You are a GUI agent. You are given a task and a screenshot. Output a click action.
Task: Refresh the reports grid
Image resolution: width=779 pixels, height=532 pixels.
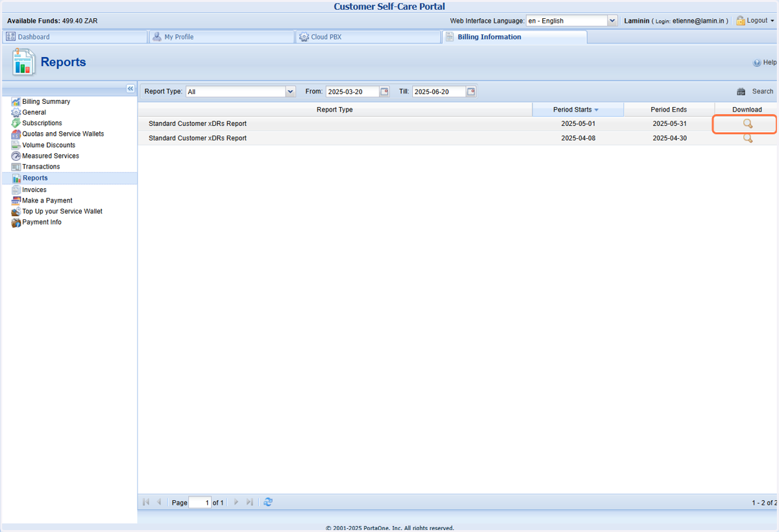pyautogui.click(x=268, y=502)
